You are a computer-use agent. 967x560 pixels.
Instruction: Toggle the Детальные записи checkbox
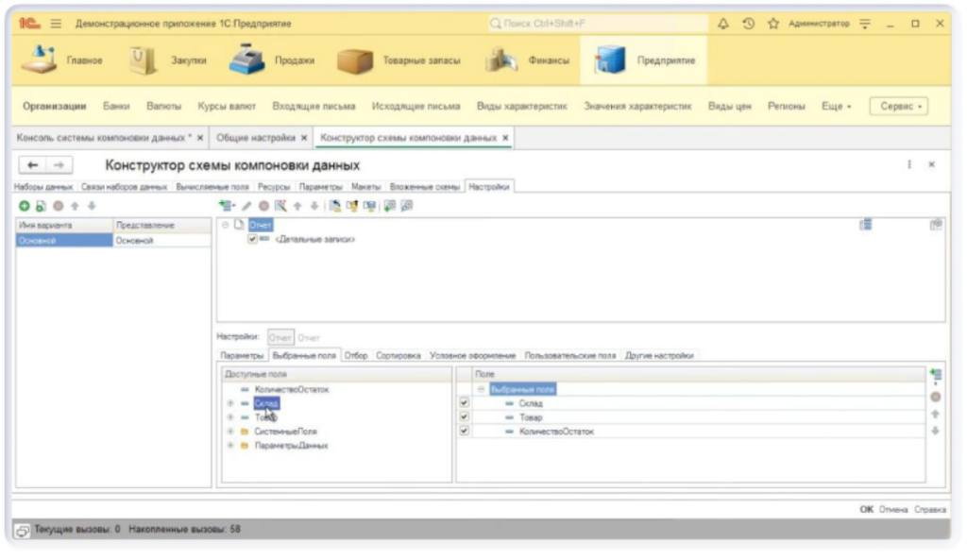(252, 240)
